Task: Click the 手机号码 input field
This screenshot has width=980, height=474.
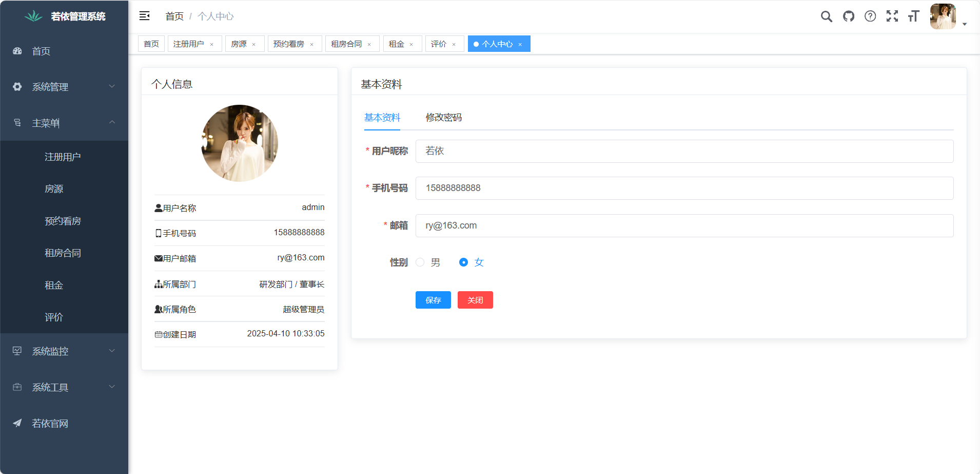Action: pos(684,188)
